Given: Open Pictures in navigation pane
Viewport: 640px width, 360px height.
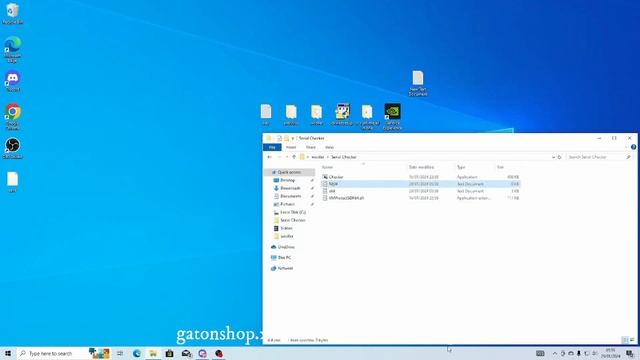Looking at the screenshot, I should tap(287, 204).
